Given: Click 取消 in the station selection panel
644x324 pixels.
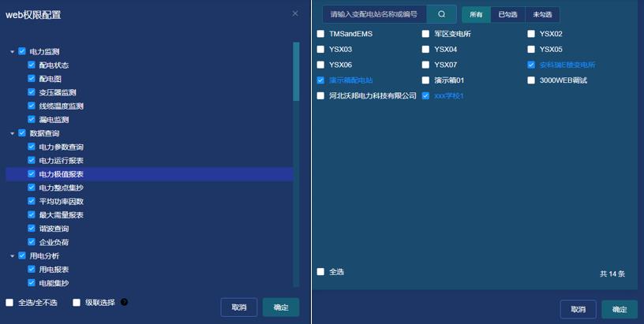Looking at the screenshot, I should click(x=578, y=309).
